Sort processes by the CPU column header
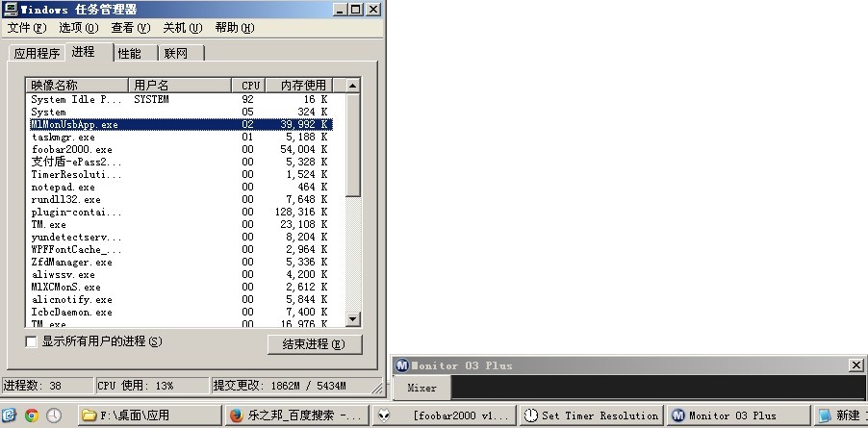The image size is (868, 428). (x=249, y=86)
